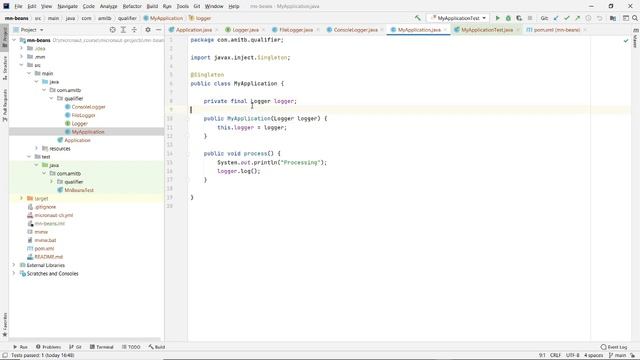This screenshot has height=360, width=640.
Task: Open the Refactor menu
Action: pos(132,6)
